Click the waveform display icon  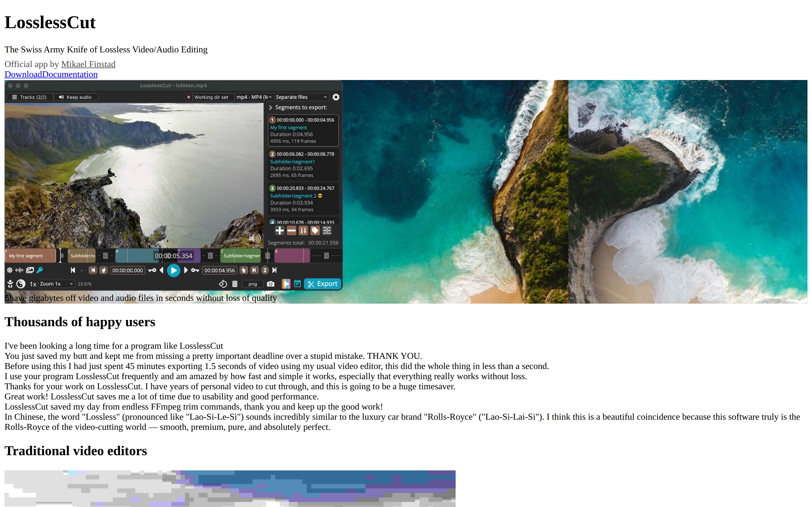point(19,270)
